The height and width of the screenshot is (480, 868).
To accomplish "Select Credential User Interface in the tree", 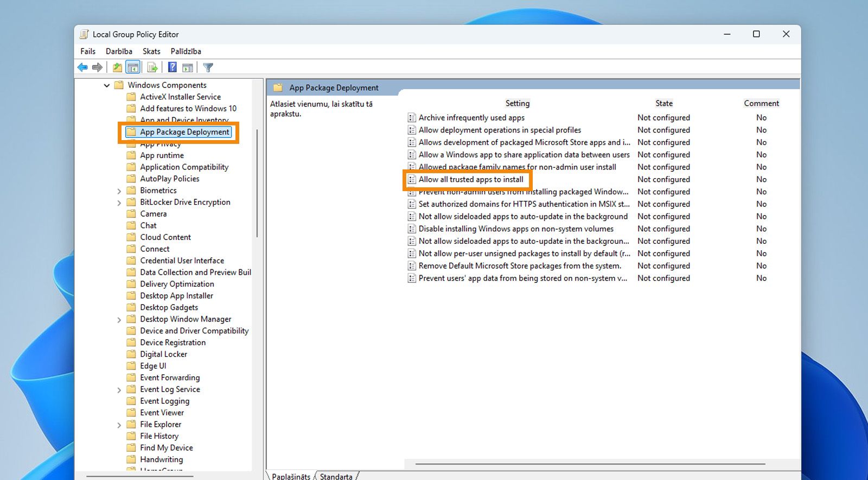I will (182, 261).
